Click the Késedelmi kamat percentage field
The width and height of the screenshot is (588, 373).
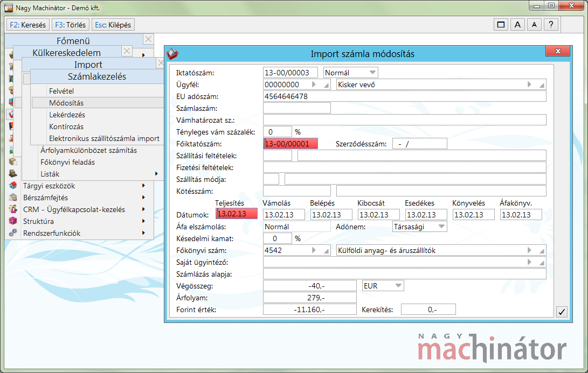(x=278, y=238)
